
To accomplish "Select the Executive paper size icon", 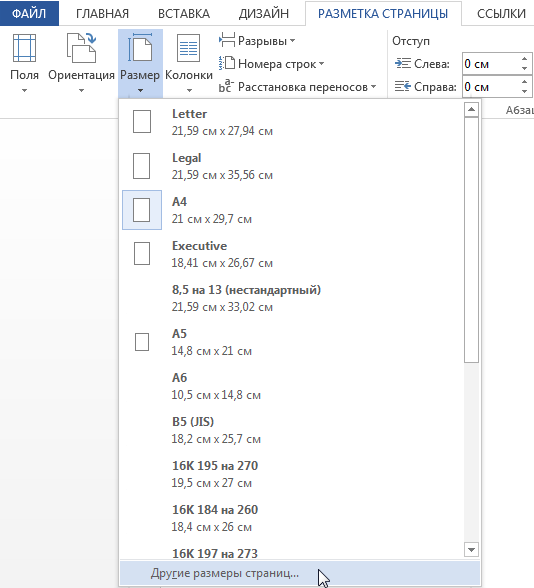I will pos(142,254).
